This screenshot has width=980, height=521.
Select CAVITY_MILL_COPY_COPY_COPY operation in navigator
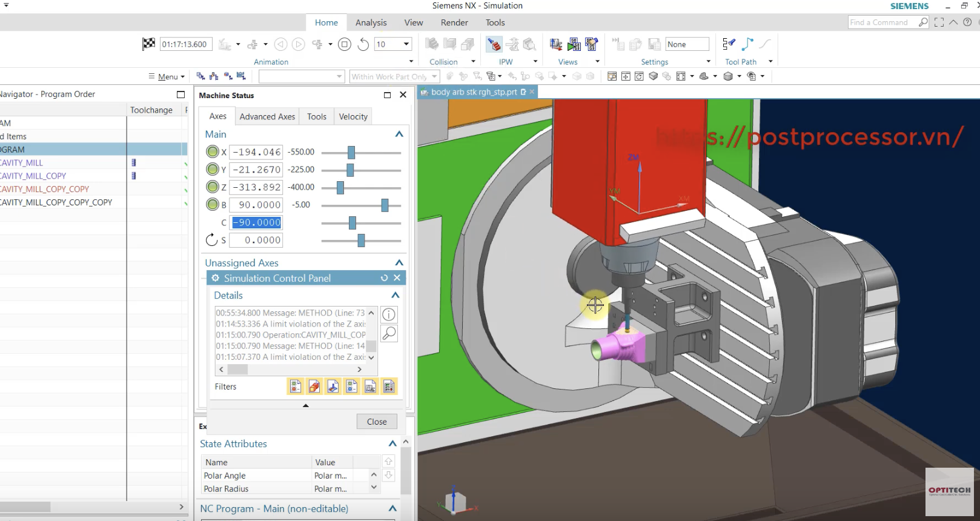(x=56, y=202)
